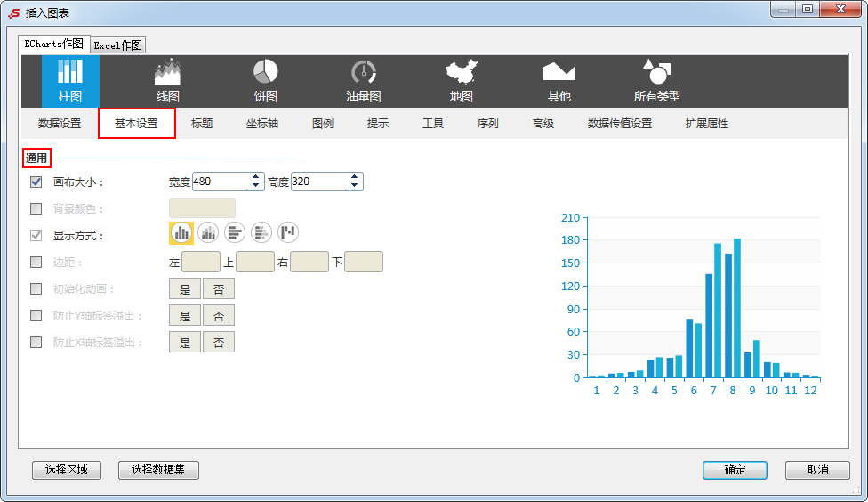Enable the 初始化动画 checkbox
The height and width of the screenshot is (502, 868).
[36, 288]
